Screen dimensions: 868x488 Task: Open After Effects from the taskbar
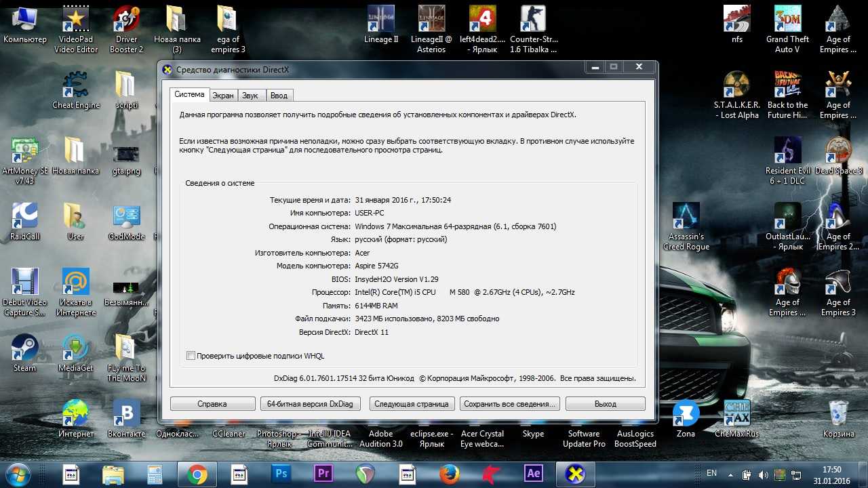click(533, 474)
